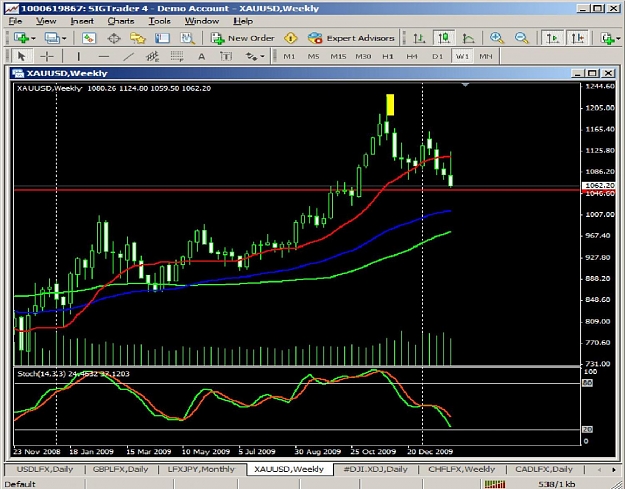Switch to the CHFLFX,Weekly chart tab
The width and height of the screenshot is (625, 489).
click(x=462, y=469)
